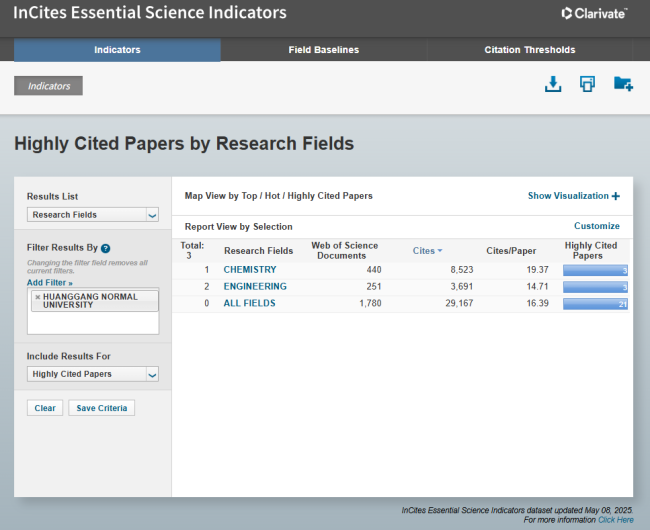Click the Customize link

click(x=596, y=226)
